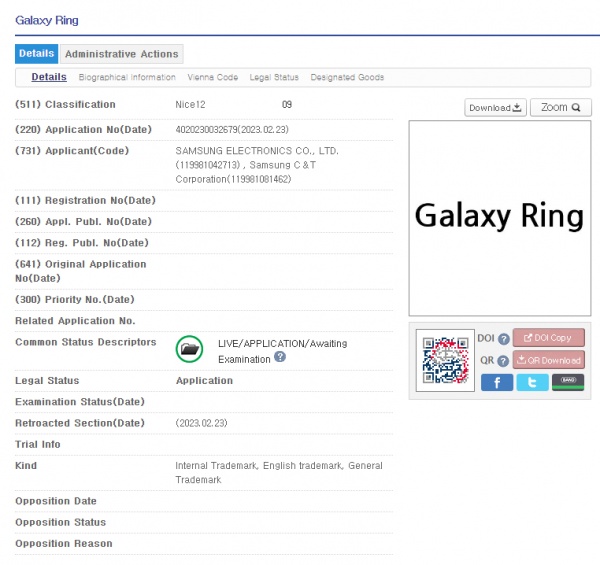Click the Common Status Descriptors label
The width and height of the screenshot is (600, 565).
86,342
